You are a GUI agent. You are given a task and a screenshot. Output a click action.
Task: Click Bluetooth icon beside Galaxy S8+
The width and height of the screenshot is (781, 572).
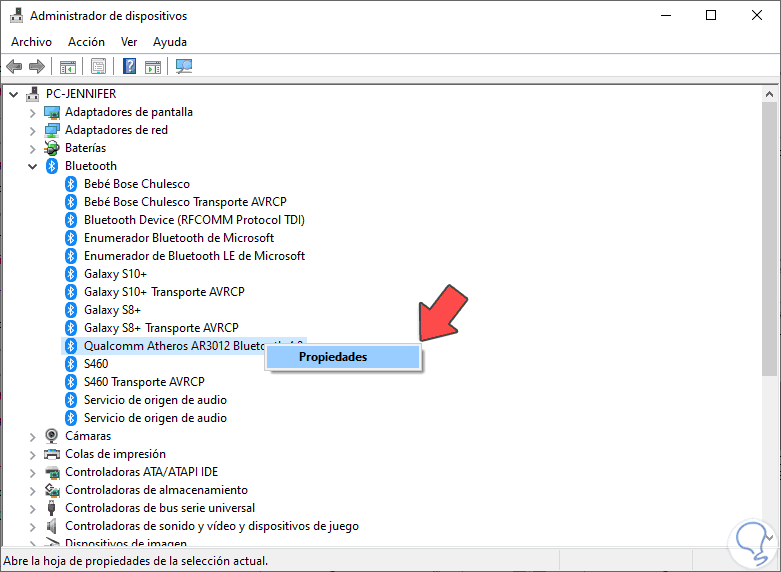point(71,310)
